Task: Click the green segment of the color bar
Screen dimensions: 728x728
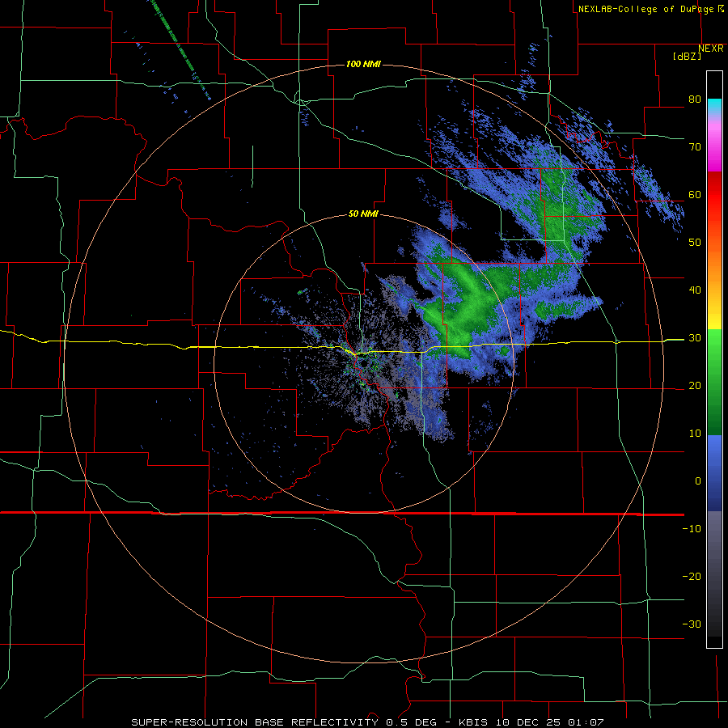Action: [x=714, y=382]
